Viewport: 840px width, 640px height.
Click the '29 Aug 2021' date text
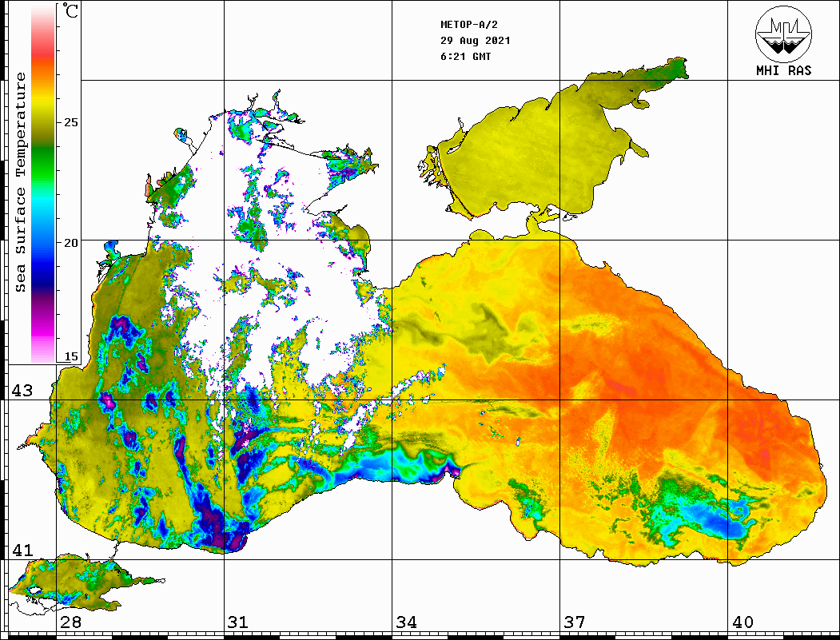(476, 41)
